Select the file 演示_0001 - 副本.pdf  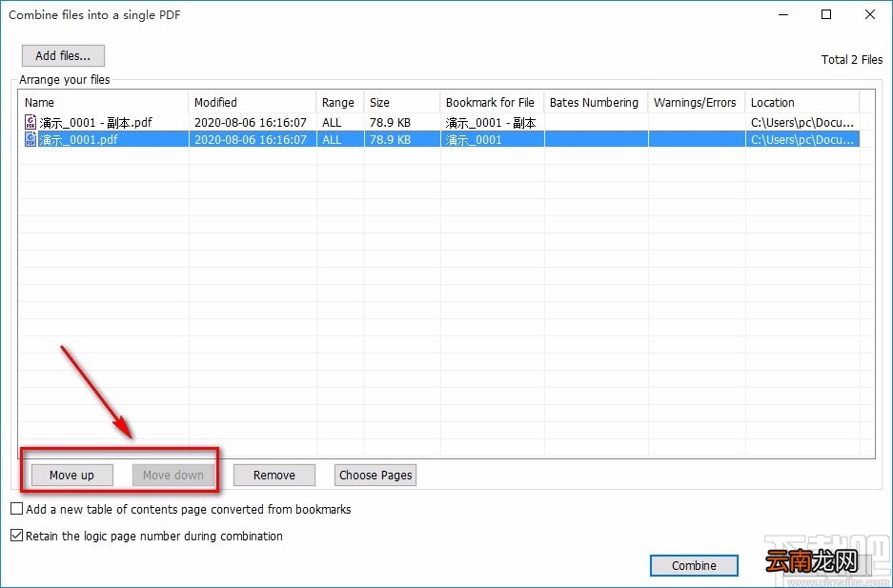pos(95,122)
